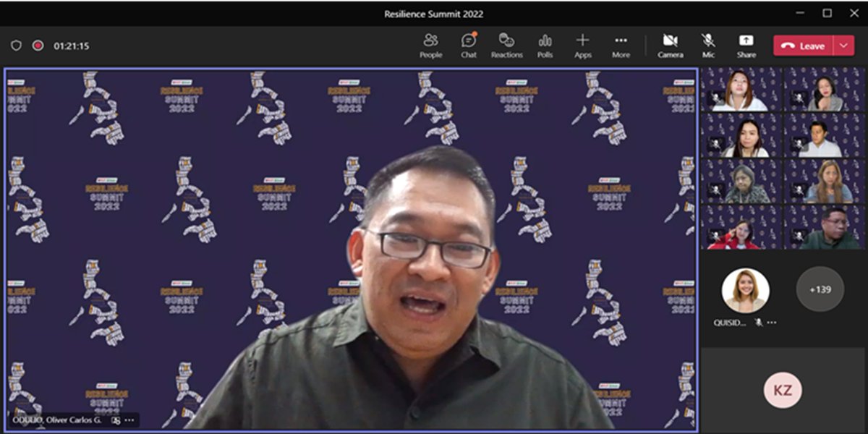Open the Reactions menu
Screen dimensions: 868x434
coord(506,46)
